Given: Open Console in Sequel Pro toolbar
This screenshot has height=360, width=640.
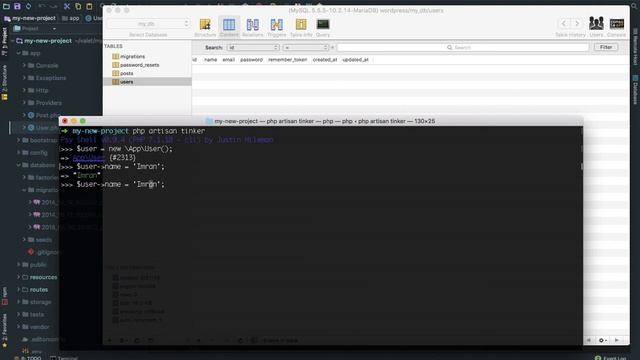Looking at the screenshot, I should pos(616,27).
